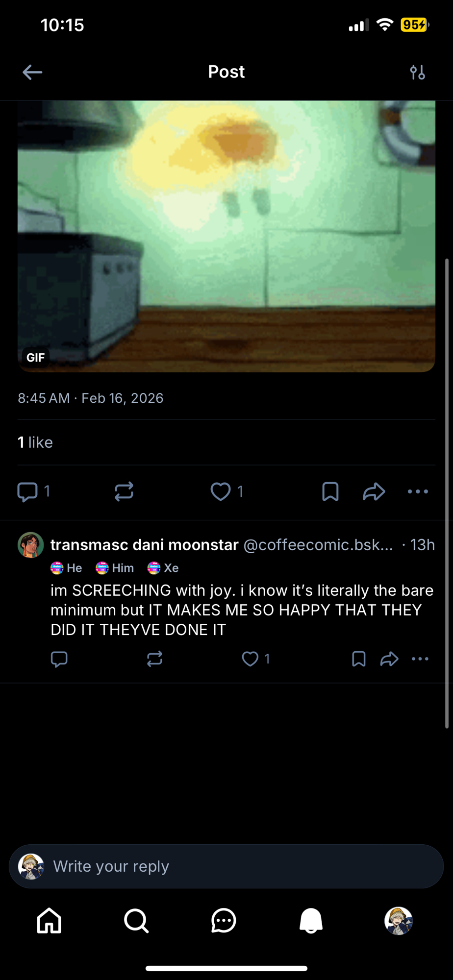Open the Home tab
Image resolution: width=453 pixels, height=980 pixels.
49,921
